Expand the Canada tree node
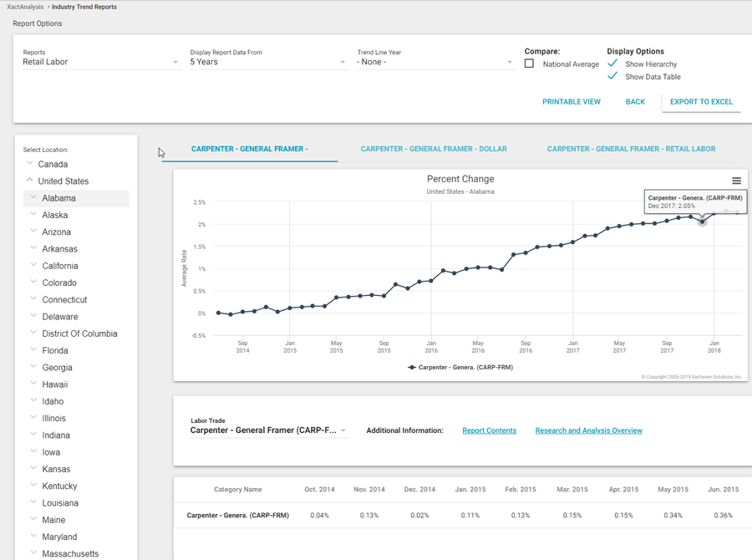 [30, 164]
